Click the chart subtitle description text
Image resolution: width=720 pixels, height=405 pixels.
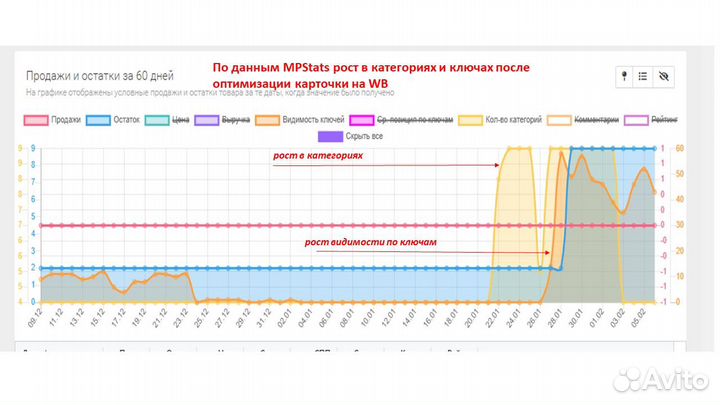[x=210, y=93]
